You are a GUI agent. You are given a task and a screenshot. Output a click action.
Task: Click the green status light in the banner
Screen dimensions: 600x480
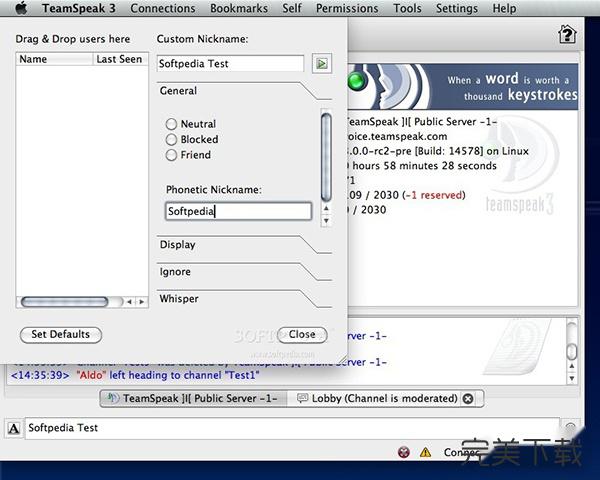(357, 81)
